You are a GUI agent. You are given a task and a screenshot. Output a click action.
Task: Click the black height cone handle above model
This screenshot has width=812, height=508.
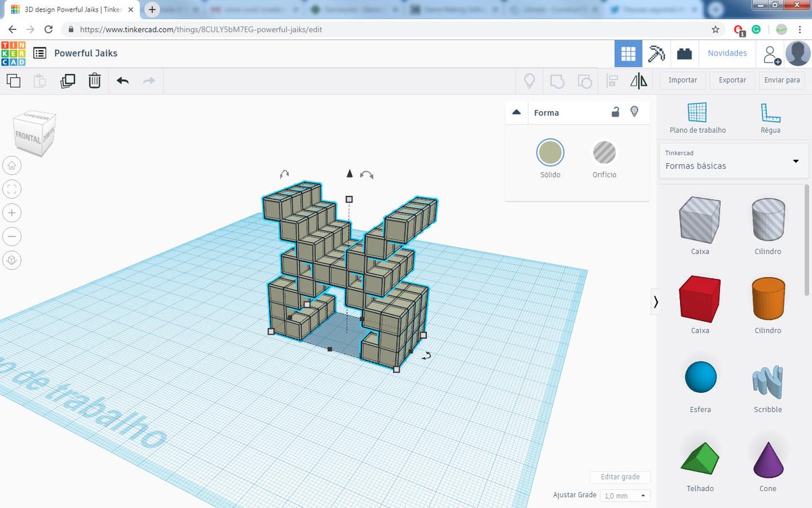click(x=350, y=173)
